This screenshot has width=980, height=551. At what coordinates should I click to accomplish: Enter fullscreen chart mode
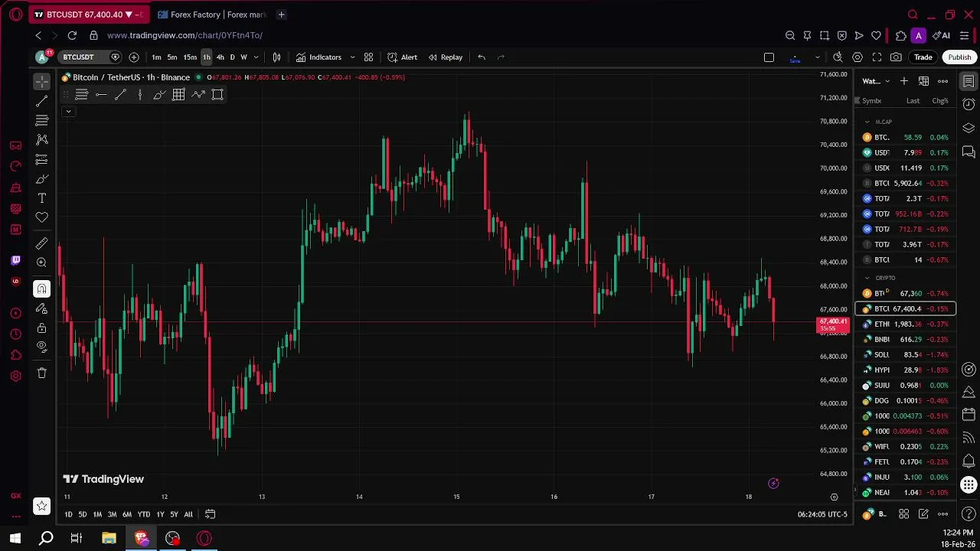coord(877,57)
